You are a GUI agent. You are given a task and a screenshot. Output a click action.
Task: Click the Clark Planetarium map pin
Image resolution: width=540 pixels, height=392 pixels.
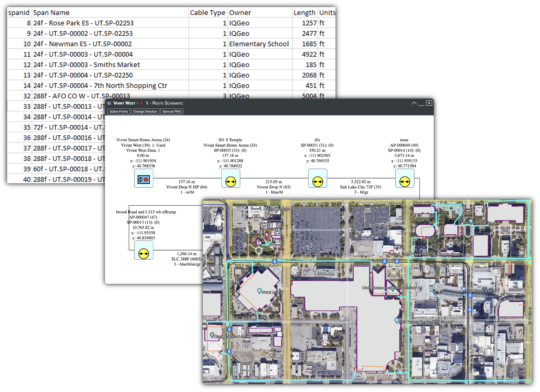[212, 335]
